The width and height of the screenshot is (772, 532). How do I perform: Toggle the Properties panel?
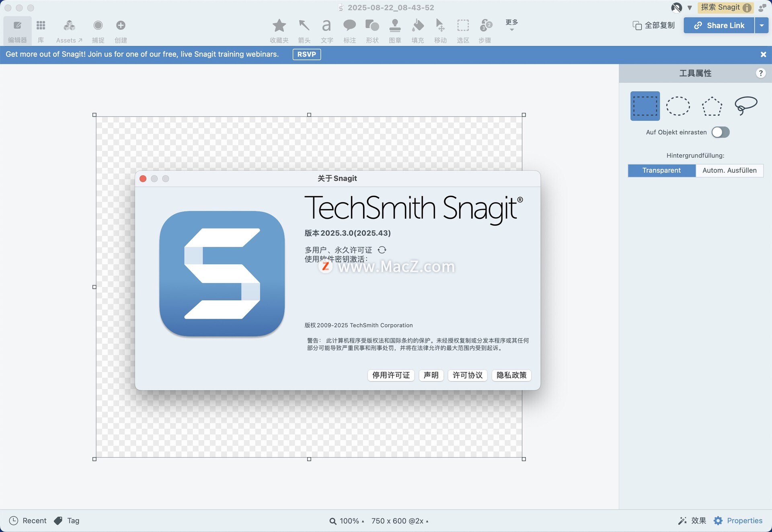(x=738, y=521)
